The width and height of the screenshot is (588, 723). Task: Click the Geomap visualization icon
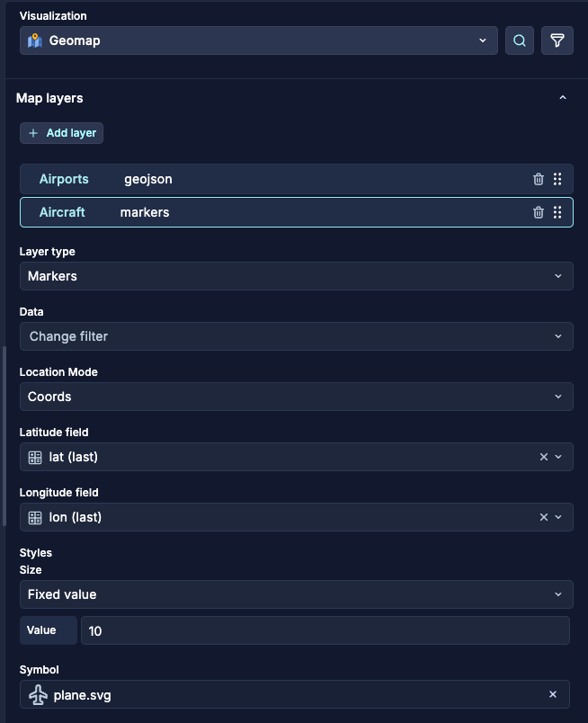36,40
